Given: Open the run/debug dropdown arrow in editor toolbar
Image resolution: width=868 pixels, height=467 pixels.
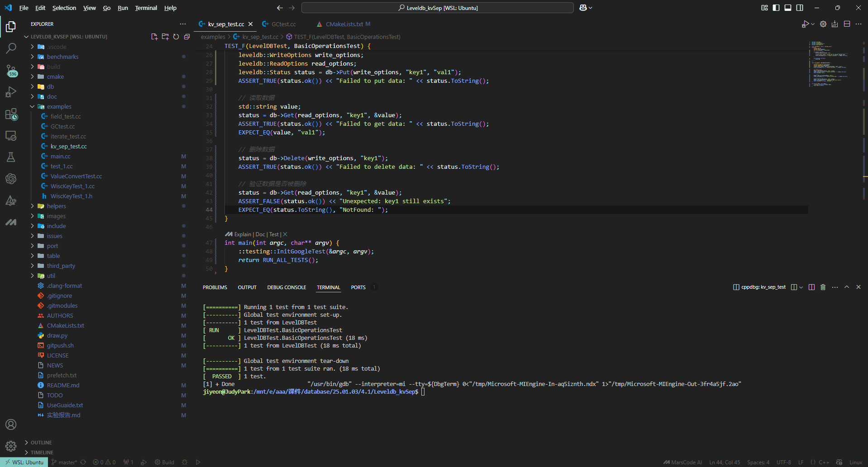Looking at the screenshot, I should [x=813, y=24].
